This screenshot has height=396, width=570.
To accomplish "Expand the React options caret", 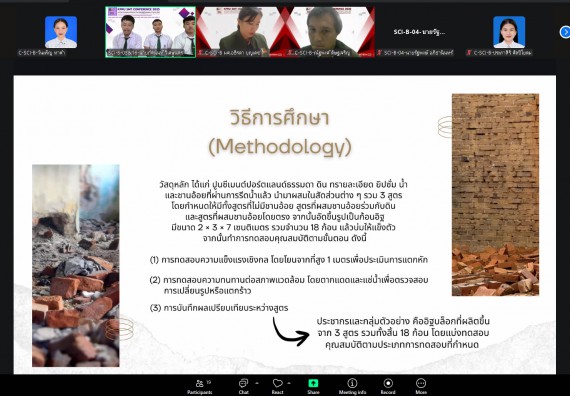I will tap(289, 383).
